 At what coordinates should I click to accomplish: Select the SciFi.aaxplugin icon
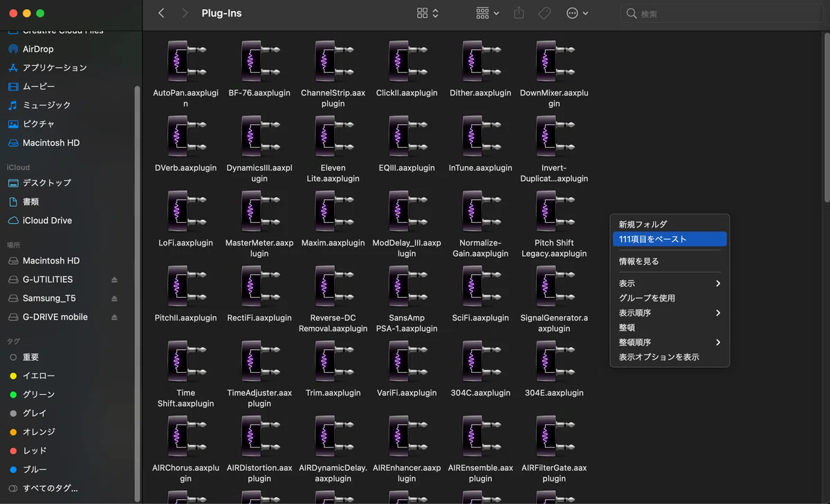(481, 286)
